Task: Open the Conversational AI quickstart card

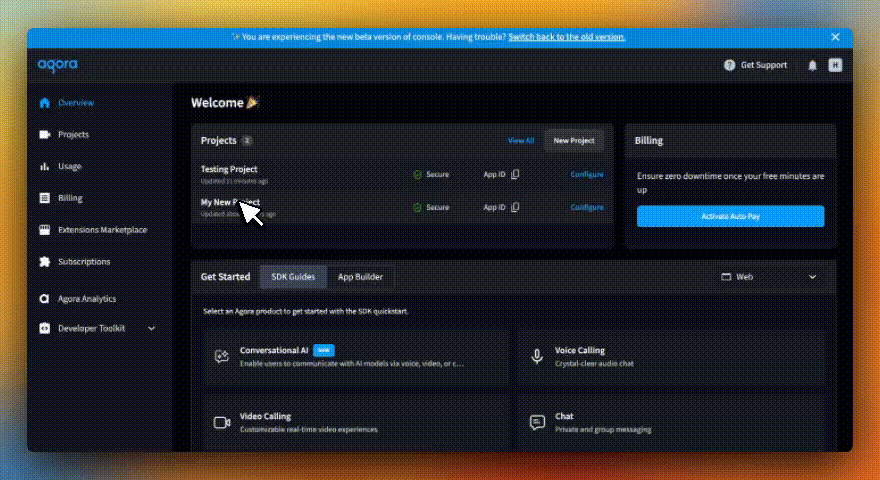Action: click(355, 357)
